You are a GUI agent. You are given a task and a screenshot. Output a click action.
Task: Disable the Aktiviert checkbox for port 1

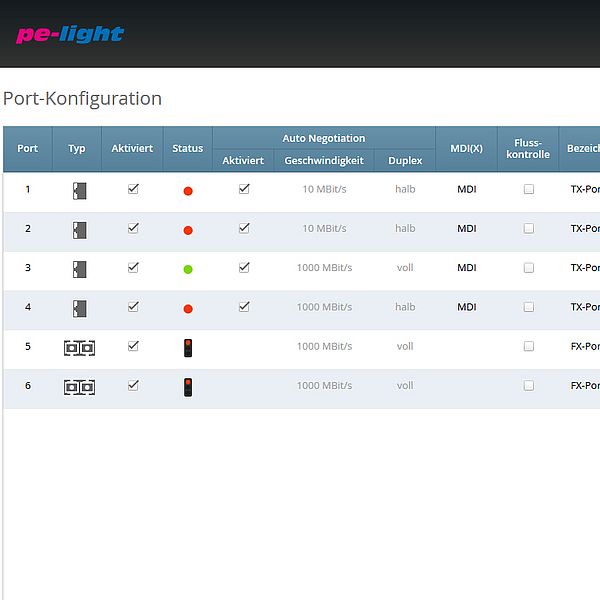click(x=133, y=189)
